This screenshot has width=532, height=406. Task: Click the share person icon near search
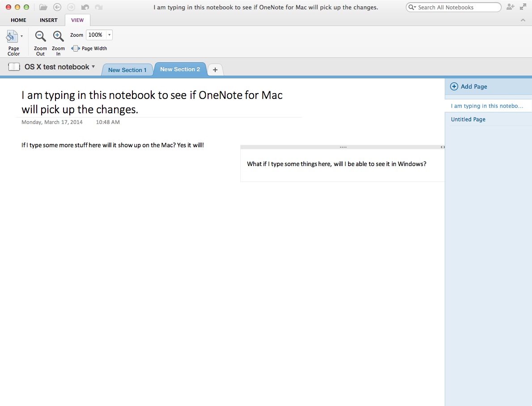coord(510,7)
